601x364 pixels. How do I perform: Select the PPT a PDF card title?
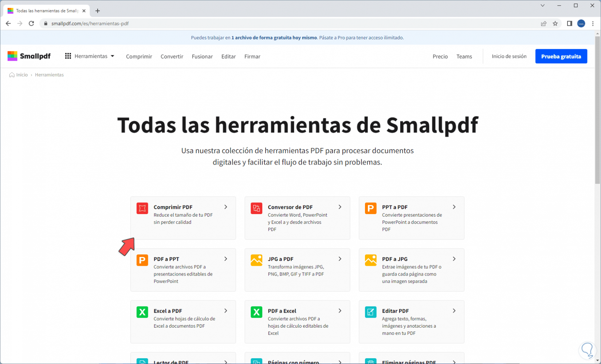[395, 207]
